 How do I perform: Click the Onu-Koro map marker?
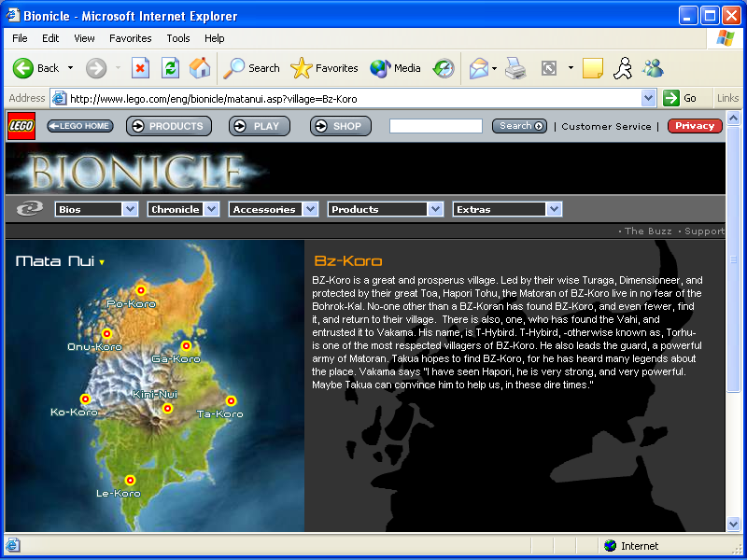106,333
